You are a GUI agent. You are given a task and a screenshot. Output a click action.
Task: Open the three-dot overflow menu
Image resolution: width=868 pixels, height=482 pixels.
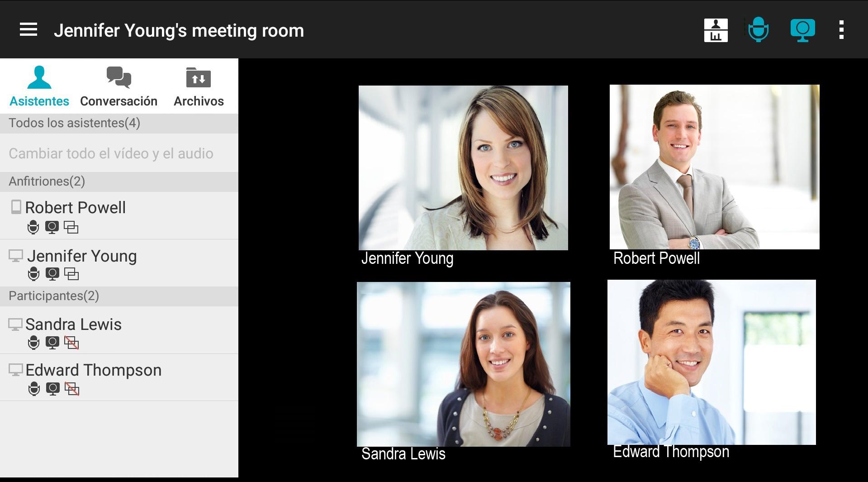coord(841,30)
